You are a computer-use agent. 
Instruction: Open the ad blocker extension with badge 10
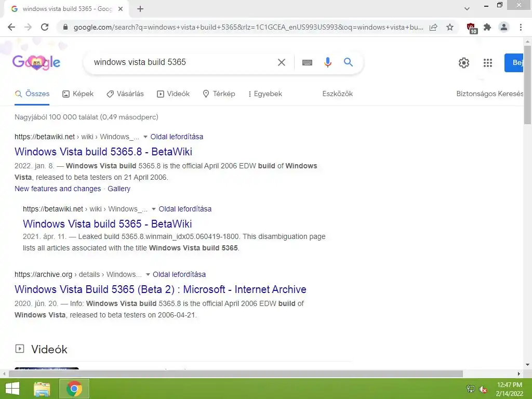[471, 28]
